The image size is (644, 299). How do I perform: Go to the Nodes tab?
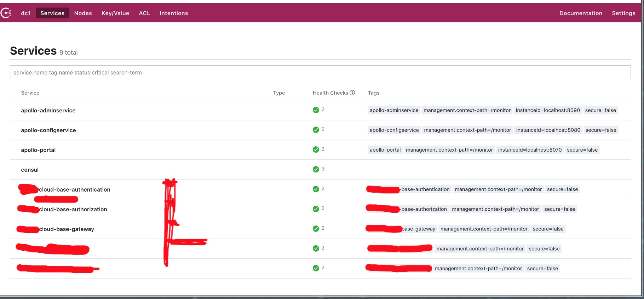click(x=83, y=13)
